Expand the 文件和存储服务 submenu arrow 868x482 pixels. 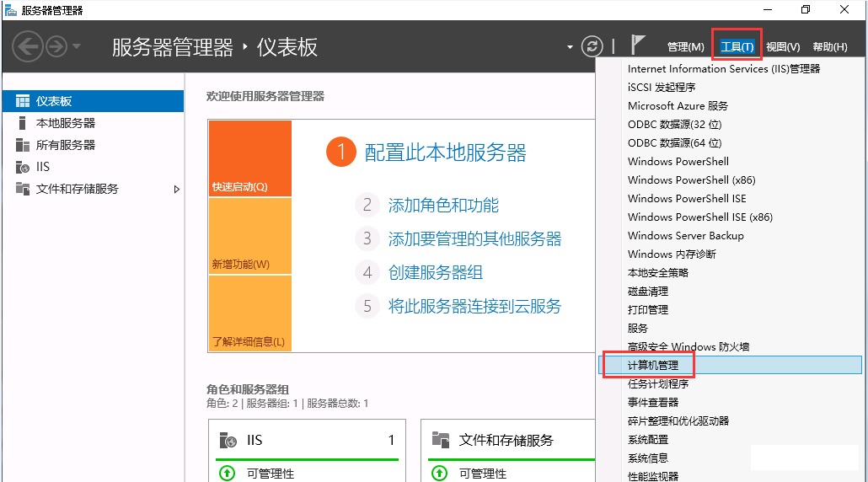[177, 190]
